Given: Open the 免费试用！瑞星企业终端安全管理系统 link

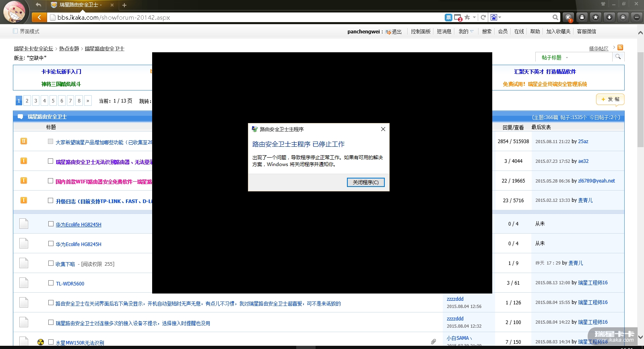Looking at the screenshot, I should click(x=545, y=84).
